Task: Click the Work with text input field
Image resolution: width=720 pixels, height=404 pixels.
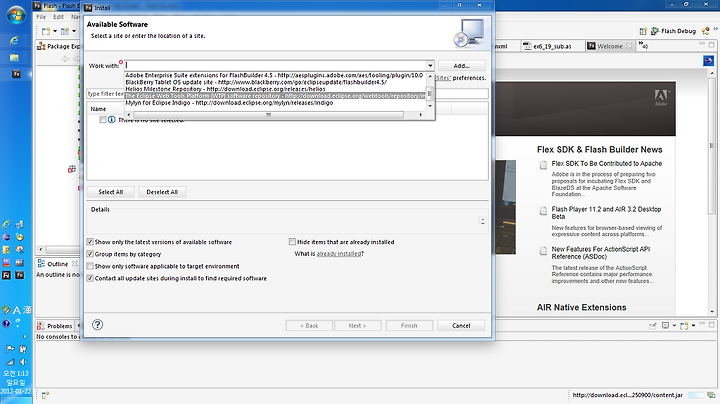Action: (x=275, y=65)
